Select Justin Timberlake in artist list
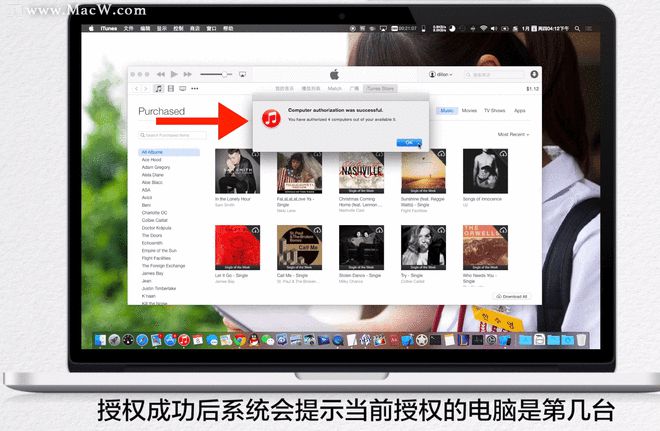 (159, 288)
